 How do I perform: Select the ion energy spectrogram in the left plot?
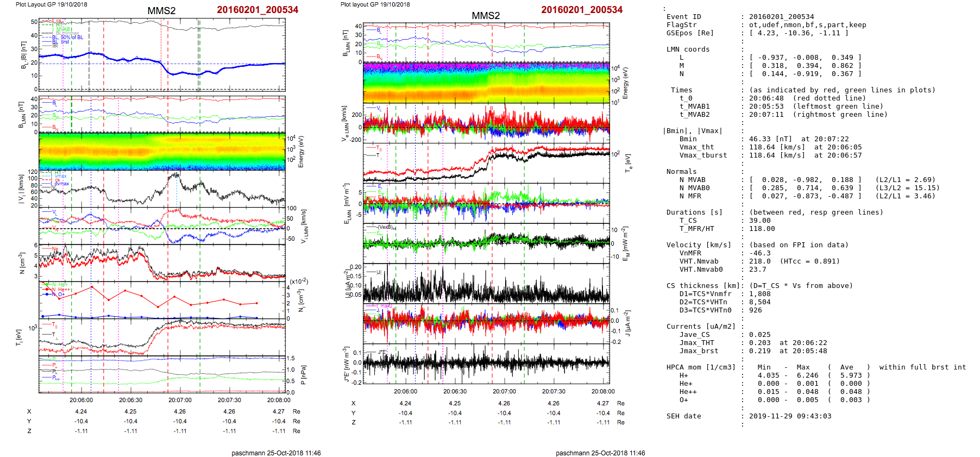pyautogui.click(x=162, y=152)
